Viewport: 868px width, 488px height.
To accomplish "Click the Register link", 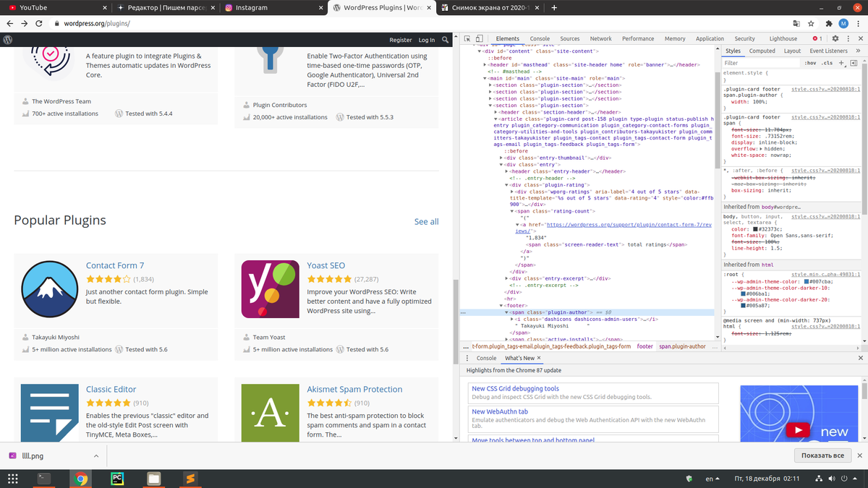I will (401, 40).
